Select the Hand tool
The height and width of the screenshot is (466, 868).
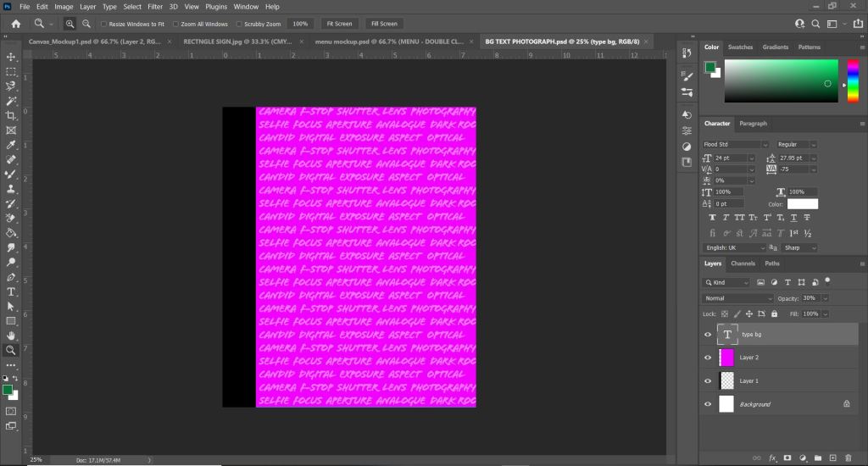click(x=11, y=336)
